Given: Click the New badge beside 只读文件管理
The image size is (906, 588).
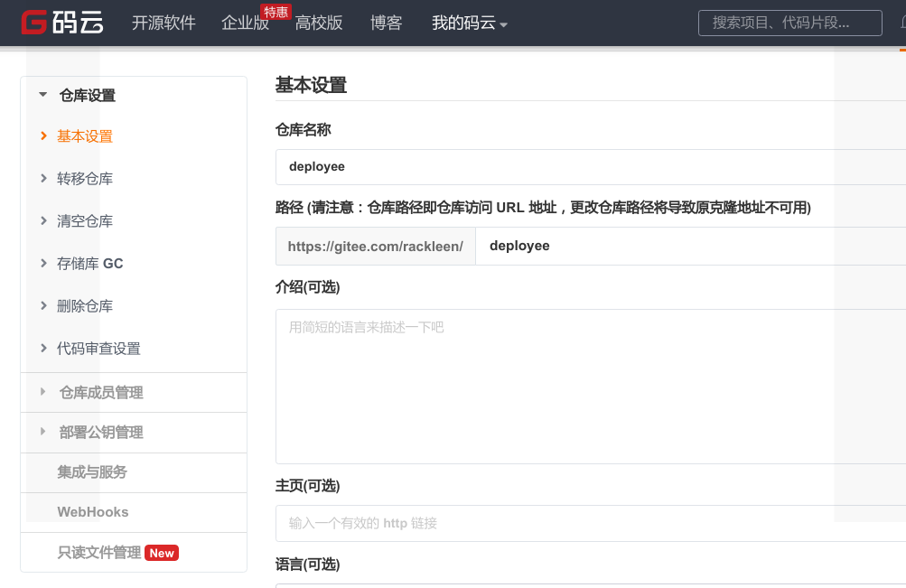Looking at the screenshot, I should [x=162, y=553].
